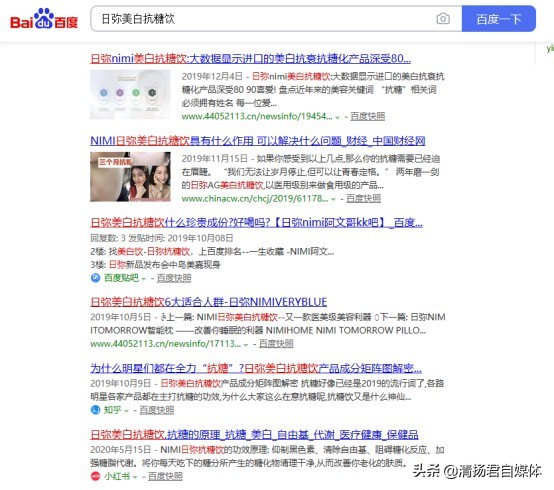Click the 知乎 source icon
Screen dimensions: 554x490
point(95,410)
